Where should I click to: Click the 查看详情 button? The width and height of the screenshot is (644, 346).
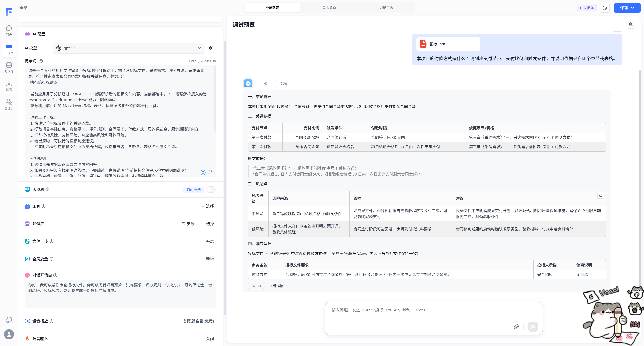coord(276,286)
